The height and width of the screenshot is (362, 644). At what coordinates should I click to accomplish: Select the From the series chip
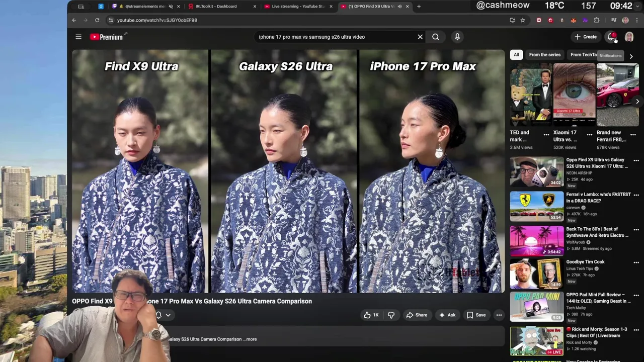pyautogui.click(x=544, y=55)
